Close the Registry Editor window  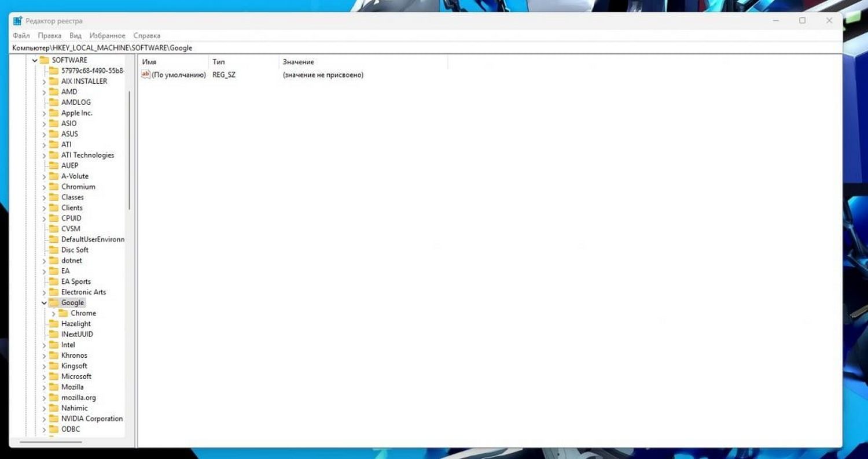(829, 21)
